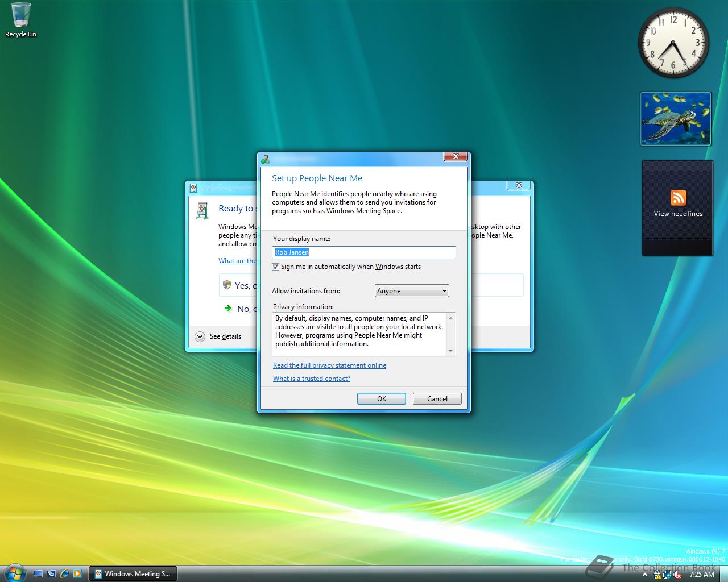Screen dimensions: 728x582
Task: Open the Recycle Bin desktop icon
Action: pyautogui.click(x=20, y=20)
